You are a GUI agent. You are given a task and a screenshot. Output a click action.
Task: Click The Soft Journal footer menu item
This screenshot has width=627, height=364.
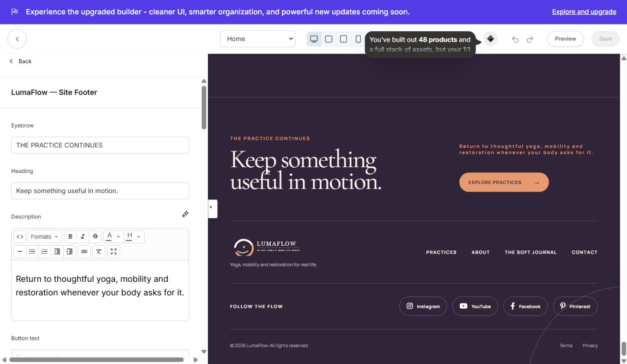tap(530, 252)
